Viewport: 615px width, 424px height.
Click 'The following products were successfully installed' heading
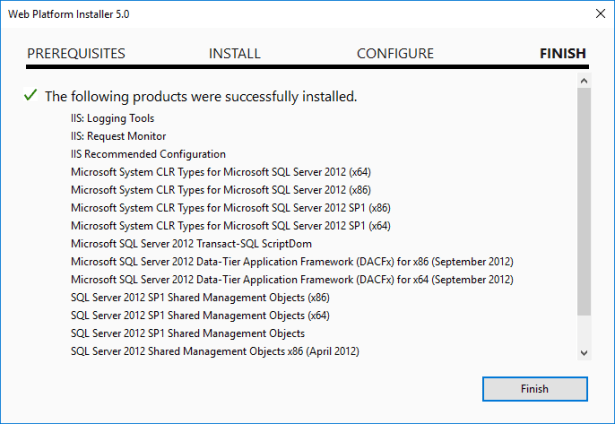201,96
